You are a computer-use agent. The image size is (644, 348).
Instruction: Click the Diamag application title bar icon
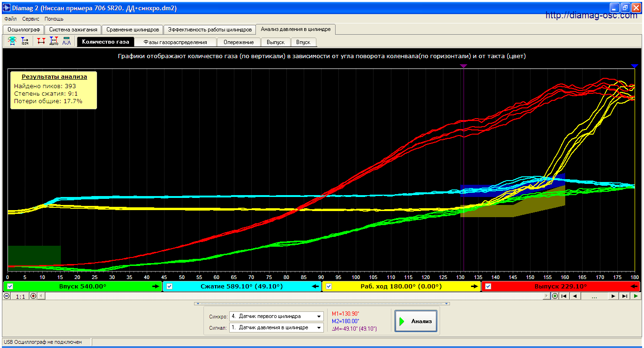(7, 8)
